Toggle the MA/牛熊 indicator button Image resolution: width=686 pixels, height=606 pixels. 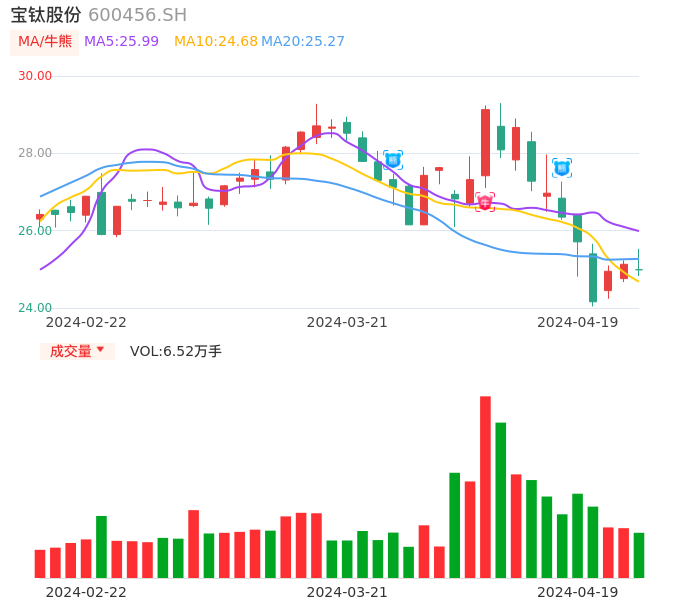(x=45, y=42)
